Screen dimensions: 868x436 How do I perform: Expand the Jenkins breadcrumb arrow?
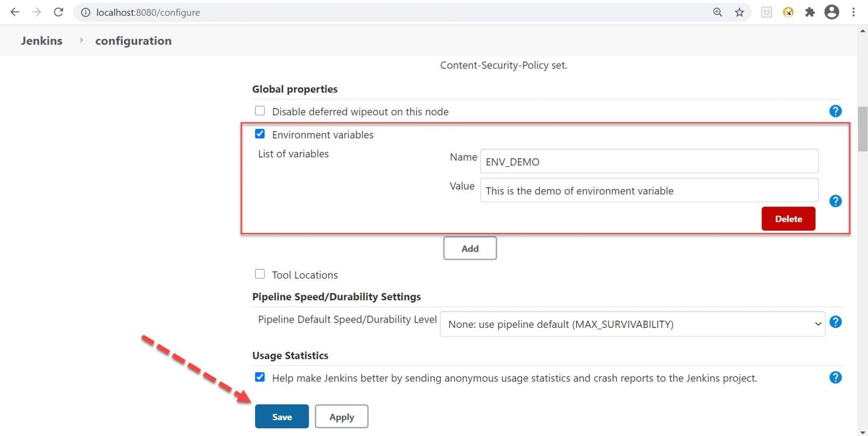(x=81, y=41)
